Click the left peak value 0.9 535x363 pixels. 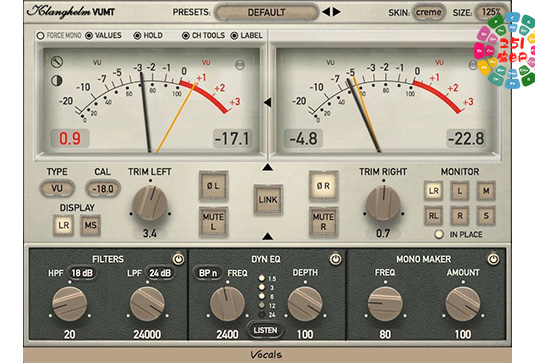pos(70,139)
